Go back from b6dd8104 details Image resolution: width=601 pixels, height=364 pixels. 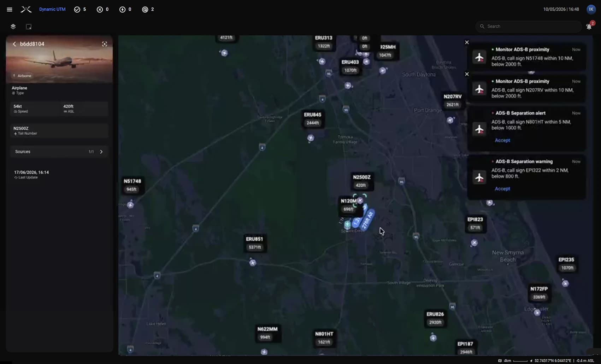coord(14,44)
